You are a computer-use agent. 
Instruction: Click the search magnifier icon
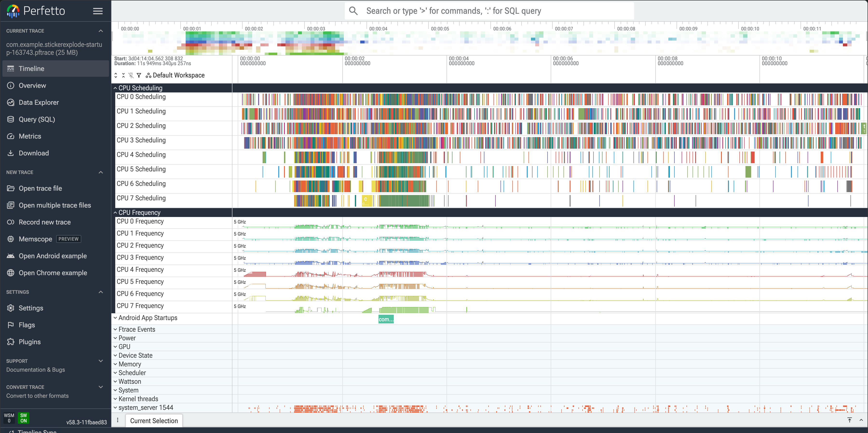tap(353, 11)
